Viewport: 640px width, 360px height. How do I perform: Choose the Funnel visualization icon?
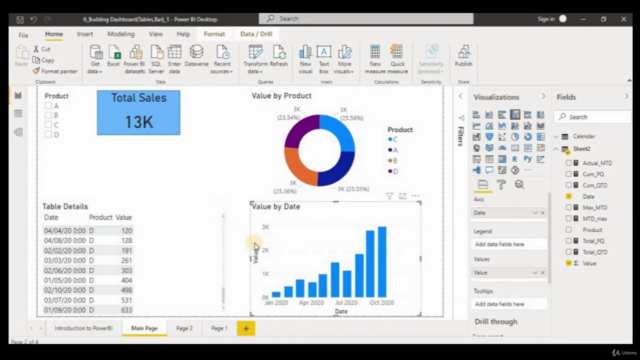pos(489,137)
